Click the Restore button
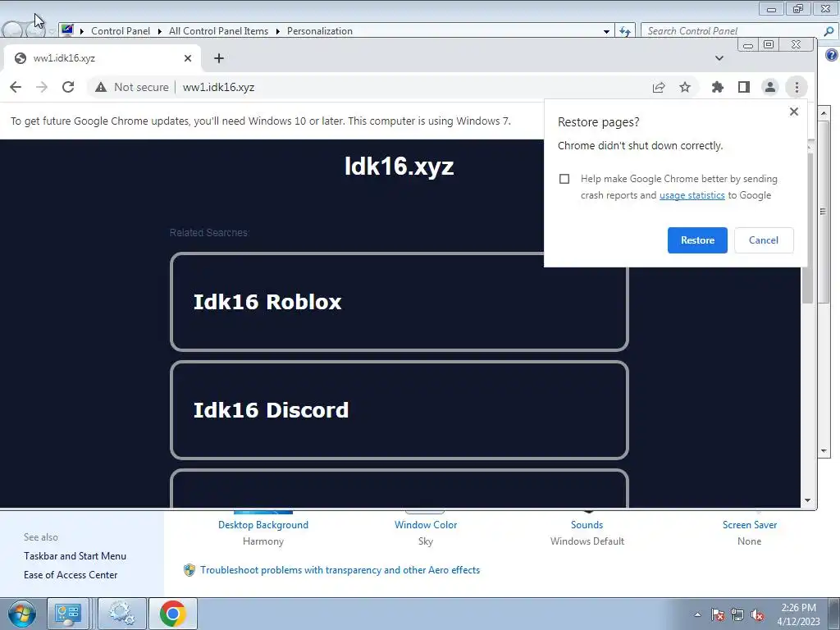Image resolution: width=840 pixels, height=630 pixels. [697, 240]
